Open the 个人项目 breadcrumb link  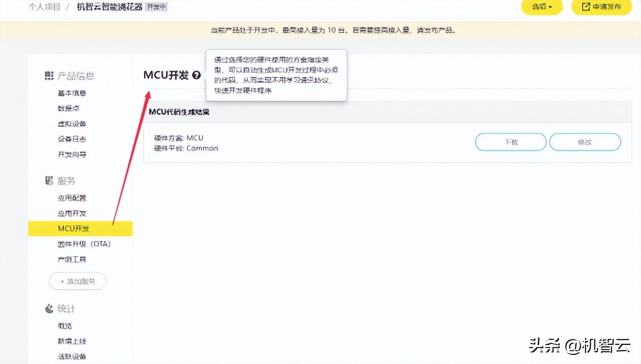point(44,7)
